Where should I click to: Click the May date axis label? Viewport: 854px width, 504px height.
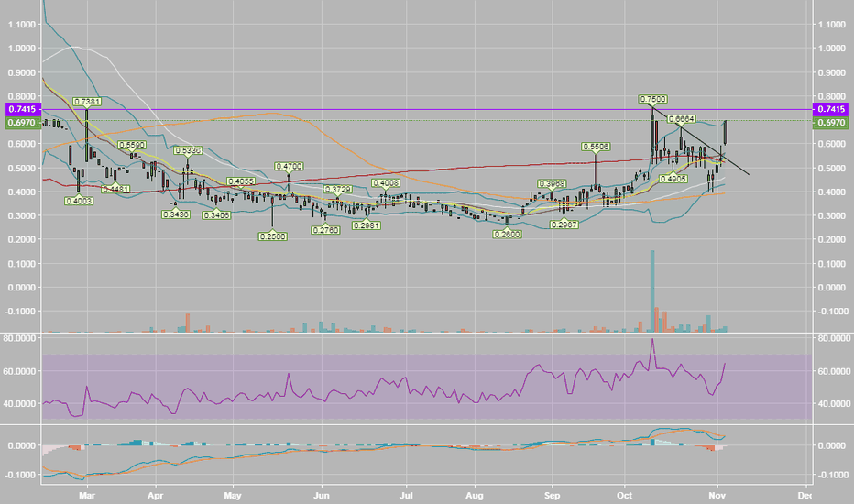(x=233, y=495)
